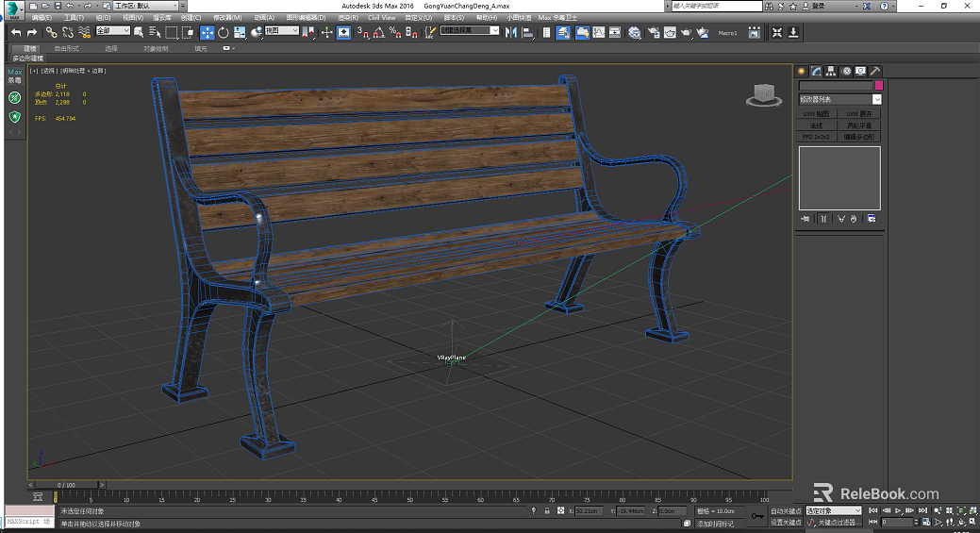The image size is (980, 533).
Task: Open the help dropdown arrow
Action: tap(894, 6)
